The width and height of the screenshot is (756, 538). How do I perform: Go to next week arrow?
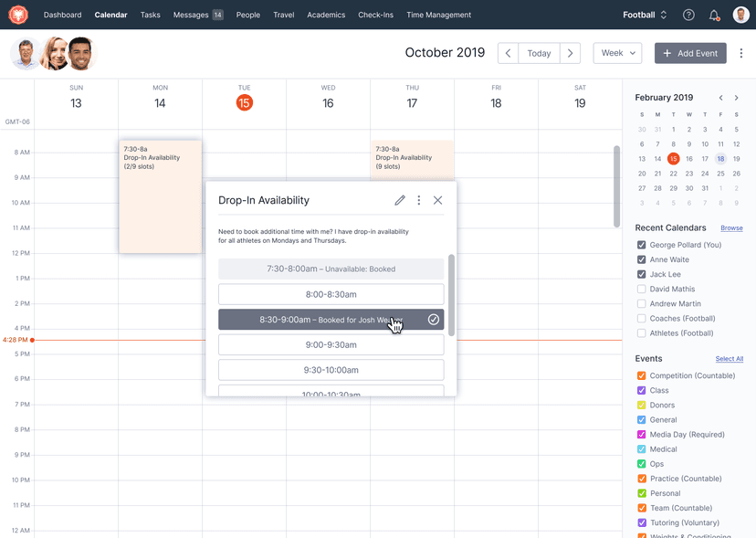570,54
